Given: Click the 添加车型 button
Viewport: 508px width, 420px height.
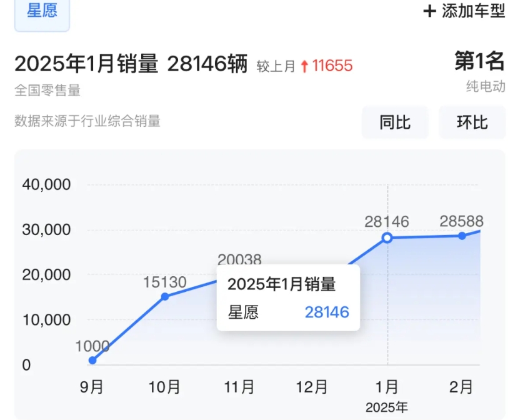Looking at the screenshot, I should click(x=464, y=11).
